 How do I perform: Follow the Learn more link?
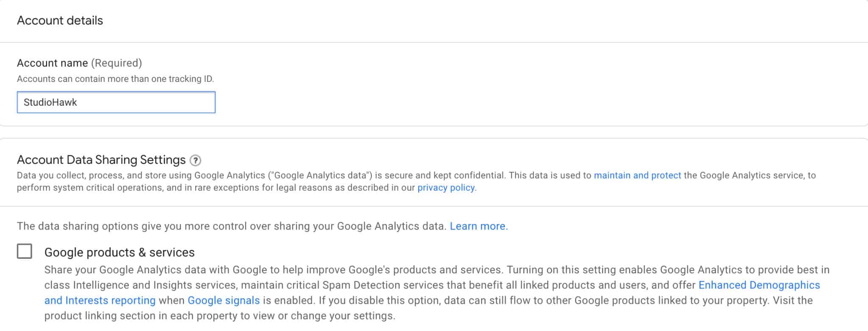(478, 226)
